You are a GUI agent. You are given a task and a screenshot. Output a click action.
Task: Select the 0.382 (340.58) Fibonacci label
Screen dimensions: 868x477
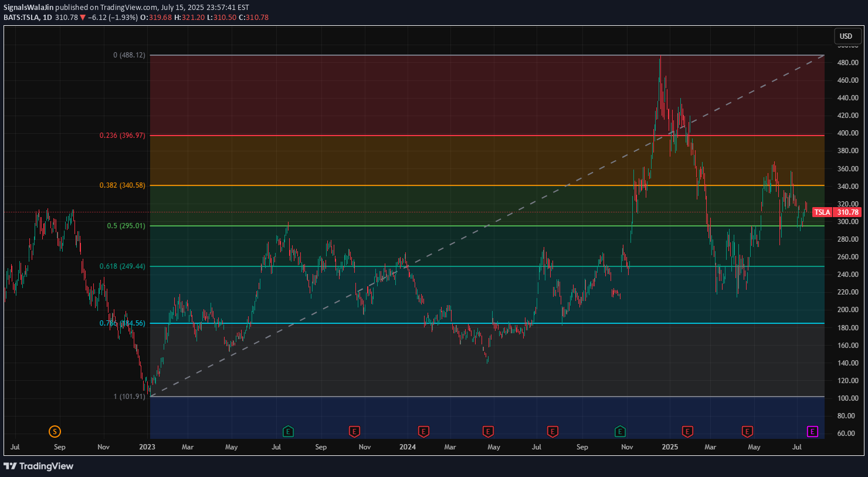(x=122, y=185)
